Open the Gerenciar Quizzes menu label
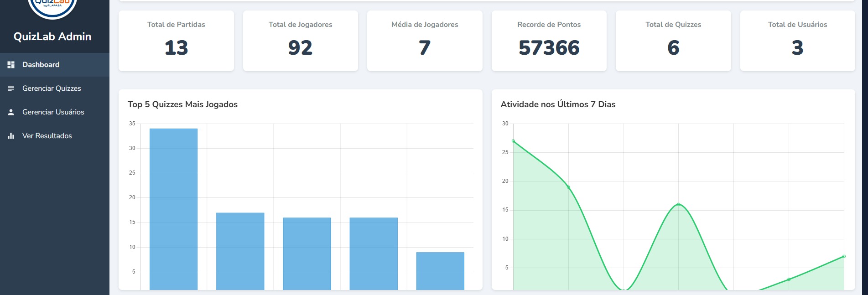The height and width of the screenshot is (295, 868). 52,88
